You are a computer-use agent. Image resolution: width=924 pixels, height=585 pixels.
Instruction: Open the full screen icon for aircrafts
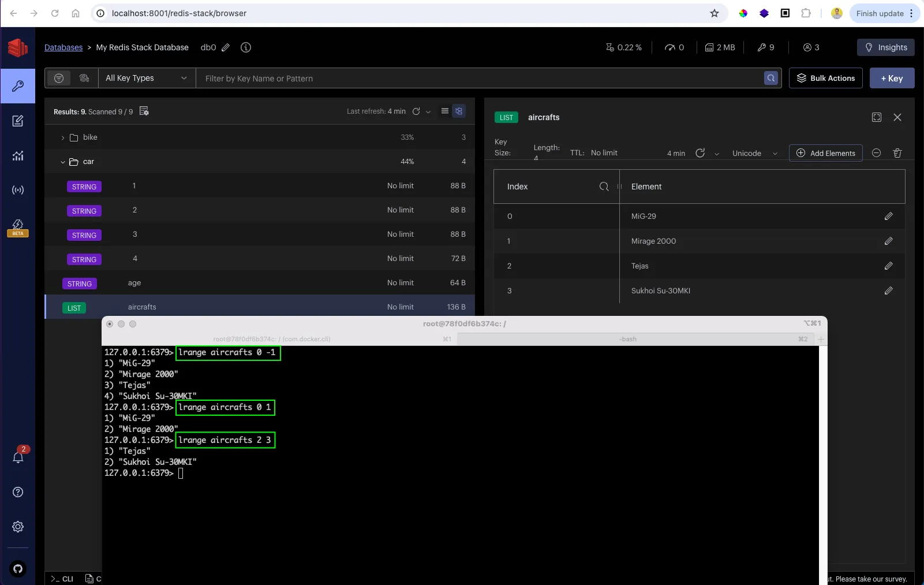(877, 117)
